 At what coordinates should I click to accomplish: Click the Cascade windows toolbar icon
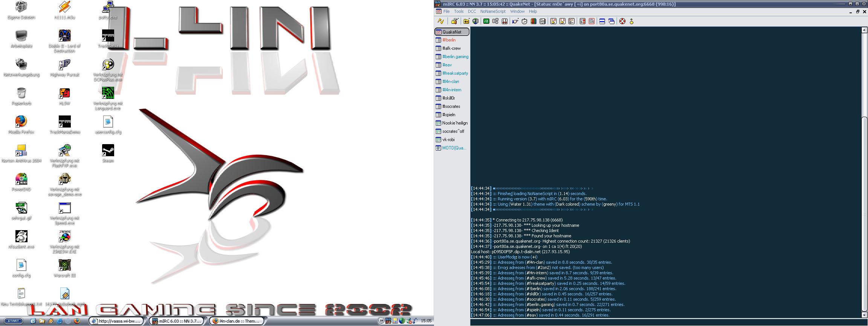[611, 22]
